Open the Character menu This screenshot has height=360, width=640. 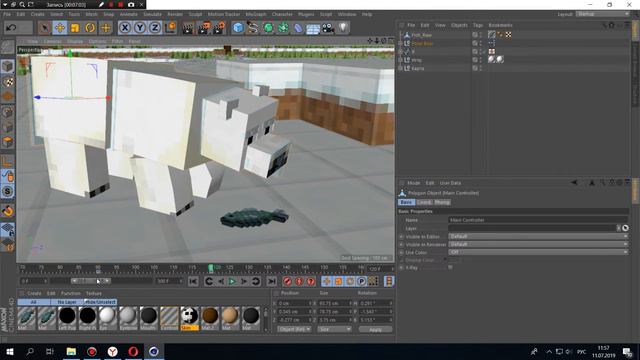coord(282,14)
